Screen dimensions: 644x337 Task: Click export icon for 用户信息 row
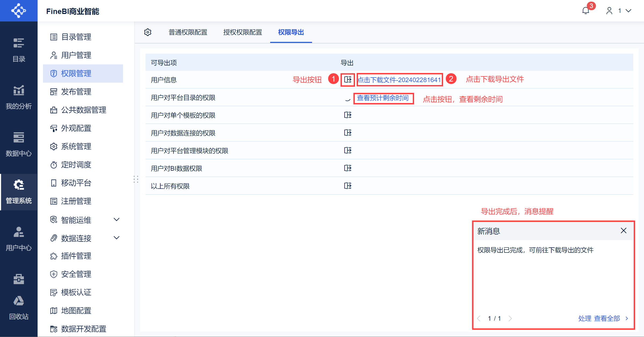[x=348, y=80]
